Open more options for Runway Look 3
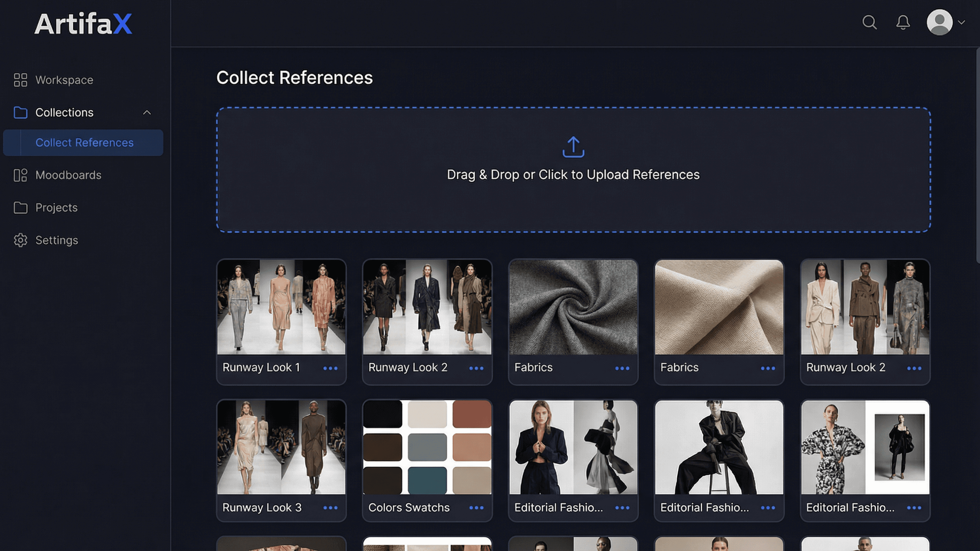The image size is (980, 551). [330, 508]
